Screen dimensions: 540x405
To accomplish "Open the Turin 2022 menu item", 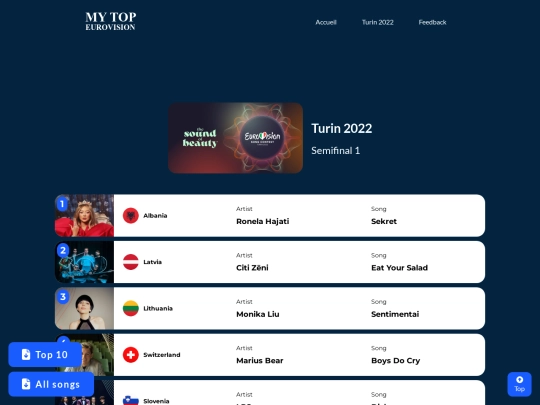I will (377, 22).
